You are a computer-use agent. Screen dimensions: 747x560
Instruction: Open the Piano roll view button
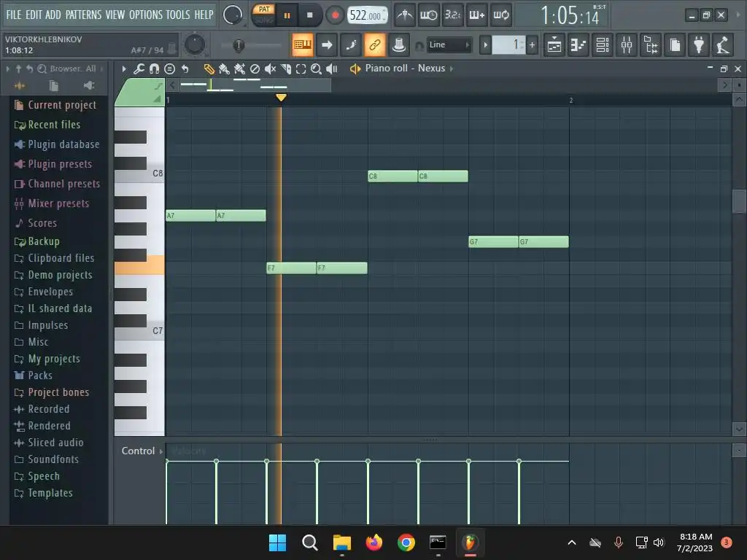578,44
